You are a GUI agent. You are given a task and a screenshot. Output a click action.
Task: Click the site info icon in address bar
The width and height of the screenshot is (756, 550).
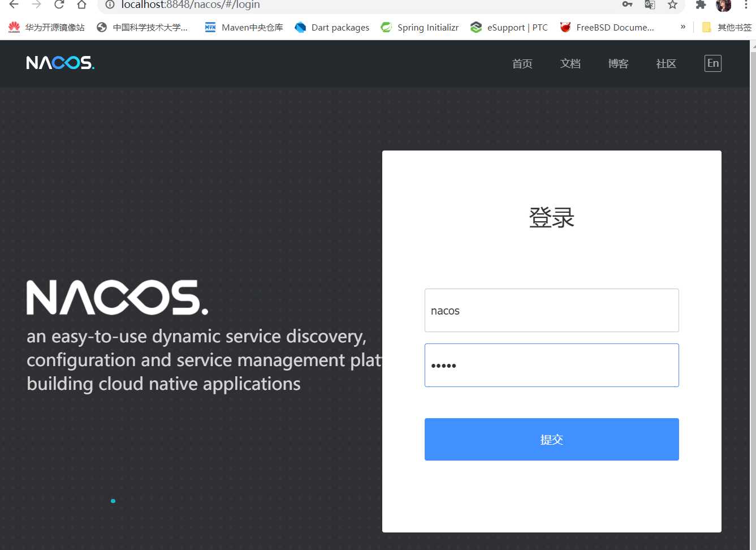pyautogui.click(x=110, y=5)
